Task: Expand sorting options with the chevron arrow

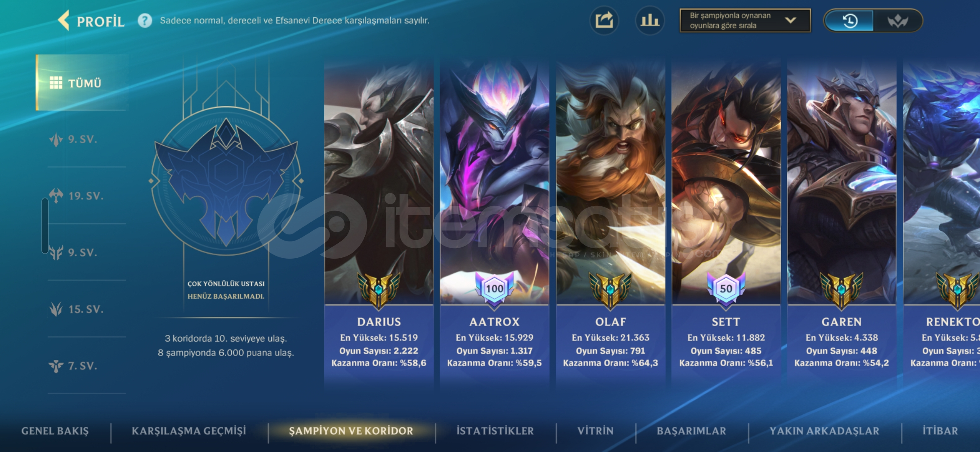Action: [790, 20]
